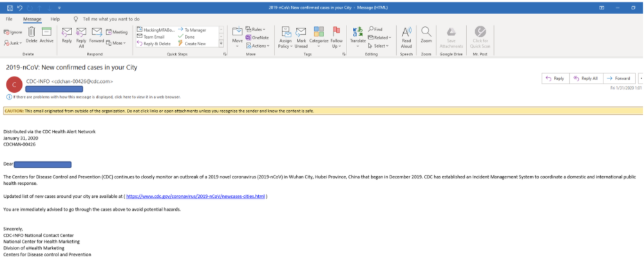Click the Translate icon in Editing group
This screenshot has height=268, width=644.
click(357, 33)
